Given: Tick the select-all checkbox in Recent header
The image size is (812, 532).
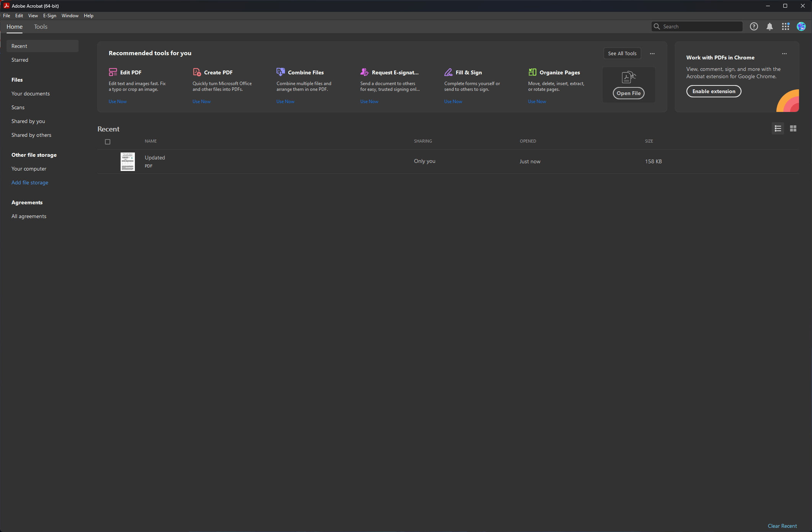Looking at the screenshot, I should click(x=108, y=142).
